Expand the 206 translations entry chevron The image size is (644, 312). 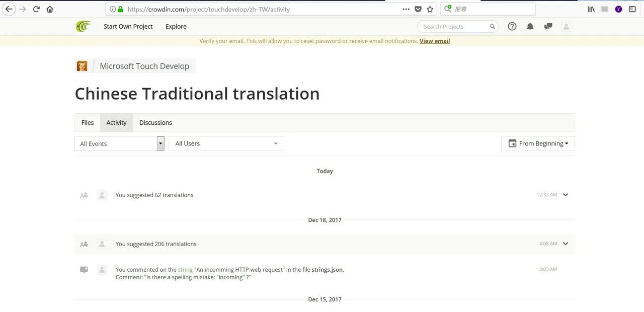tap(566, 244)
